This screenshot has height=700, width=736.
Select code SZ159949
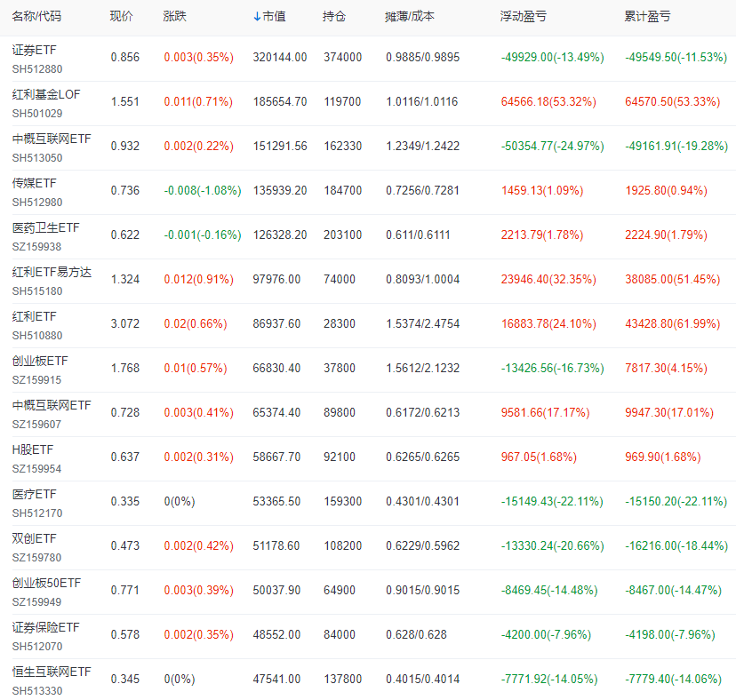(36, 602)
